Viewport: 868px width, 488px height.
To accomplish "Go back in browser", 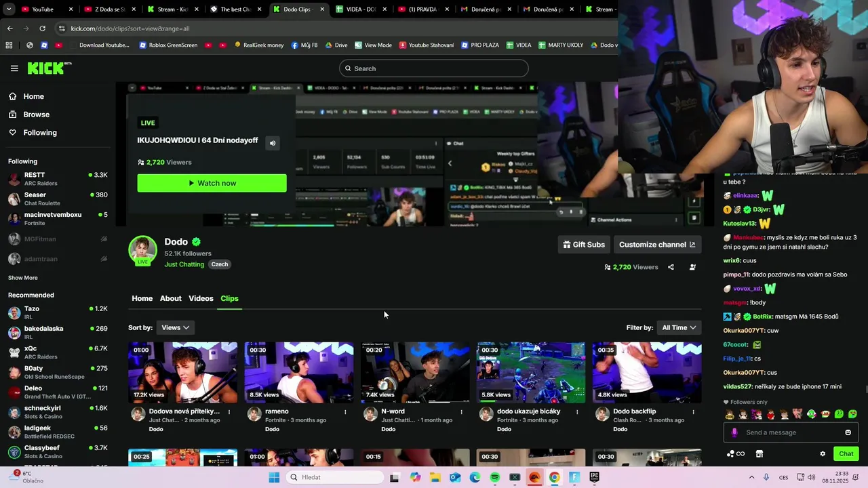I will pyautogui.click(x=9, y=28).
